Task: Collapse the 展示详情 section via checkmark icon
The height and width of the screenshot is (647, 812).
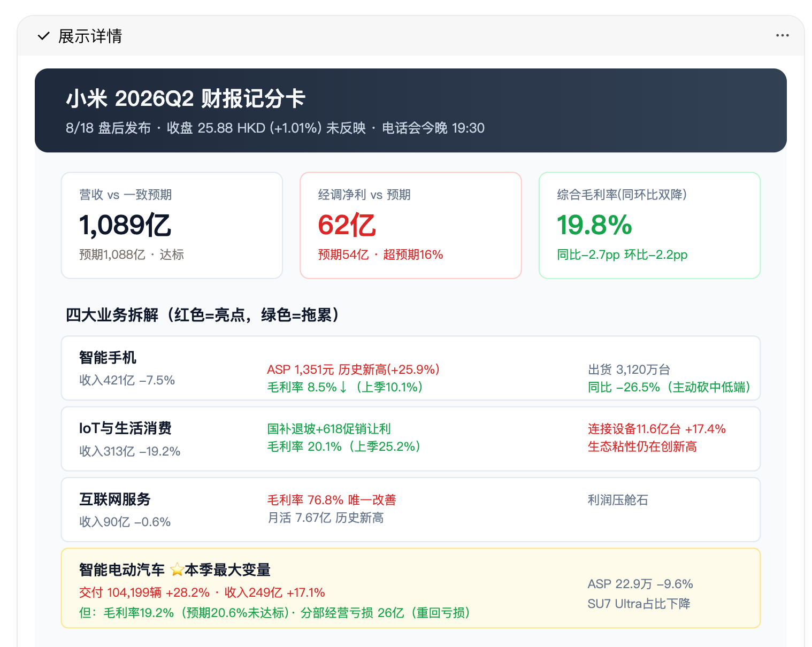Action: [x=43, y=36]
